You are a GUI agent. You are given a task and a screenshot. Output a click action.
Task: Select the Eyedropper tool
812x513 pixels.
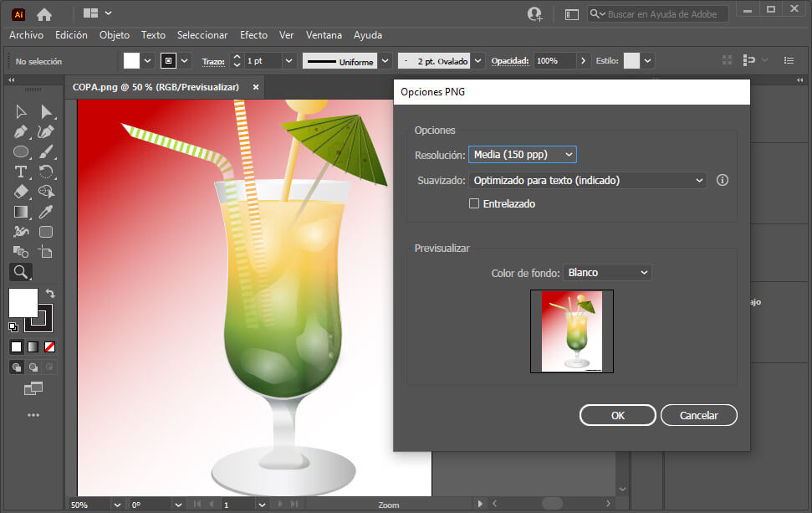click(x=47, y=210)
